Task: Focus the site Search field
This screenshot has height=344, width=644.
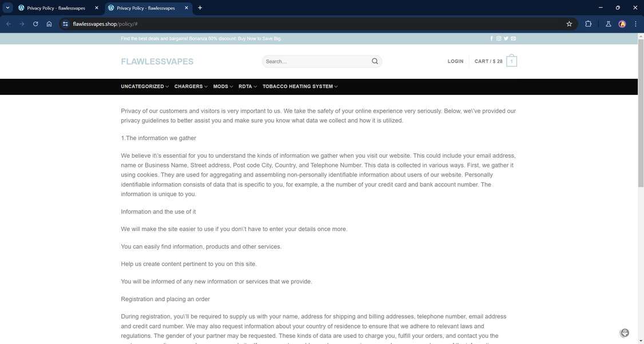Action: click(316, 62)
